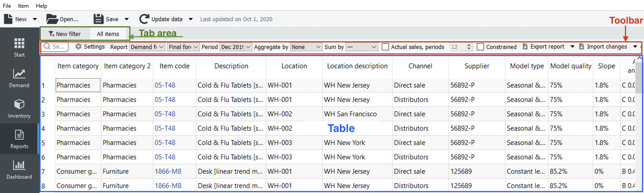
Task: Click the Save disk icon
Action: (x=98, y=19)
